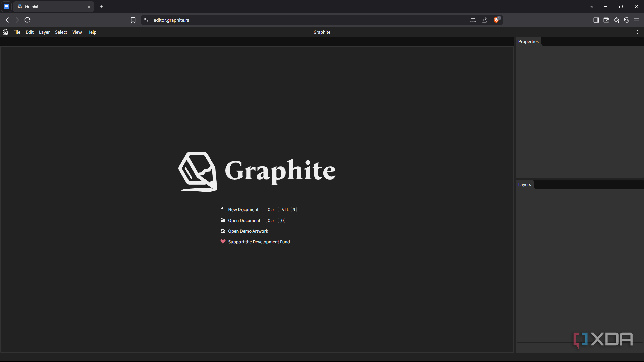Select the Layers panel tab
The width and height of the screenshot is (644, 362).
[x=525, y=184]
